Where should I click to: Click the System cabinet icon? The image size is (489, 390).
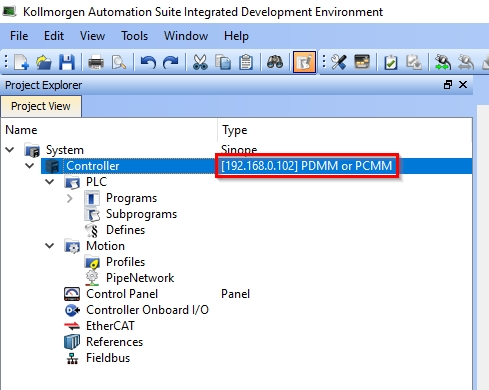point(33,150)
